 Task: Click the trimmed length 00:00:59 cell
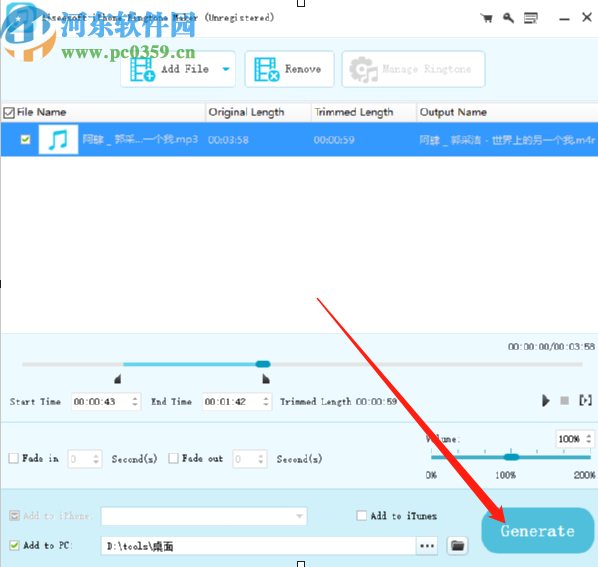pyautogui.click(x=334, y=140)
